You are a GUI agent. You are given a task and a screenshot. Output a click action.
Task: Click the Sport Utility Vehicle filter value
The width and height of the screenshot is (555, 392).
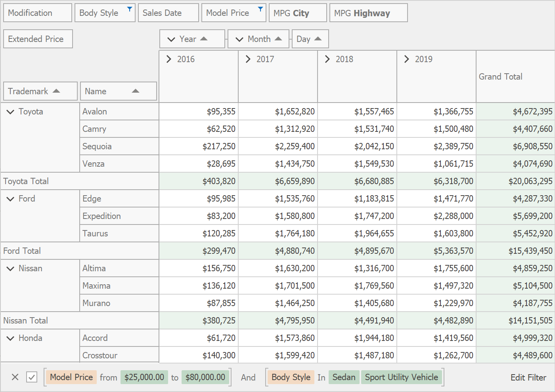coord(402,377)
